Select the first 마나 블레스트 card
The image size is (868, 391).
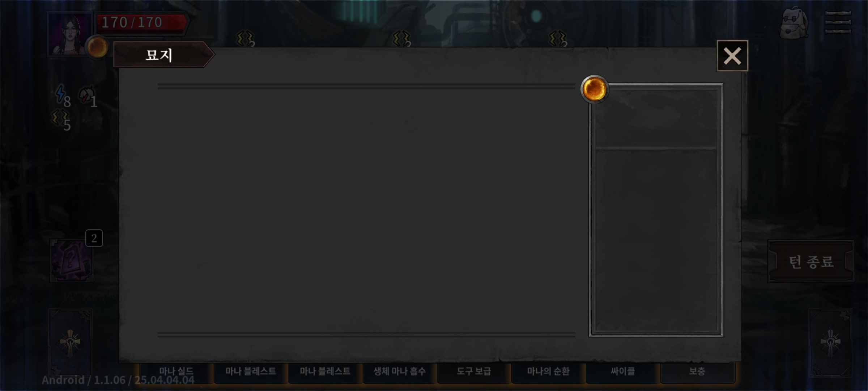tap(251, 372)
